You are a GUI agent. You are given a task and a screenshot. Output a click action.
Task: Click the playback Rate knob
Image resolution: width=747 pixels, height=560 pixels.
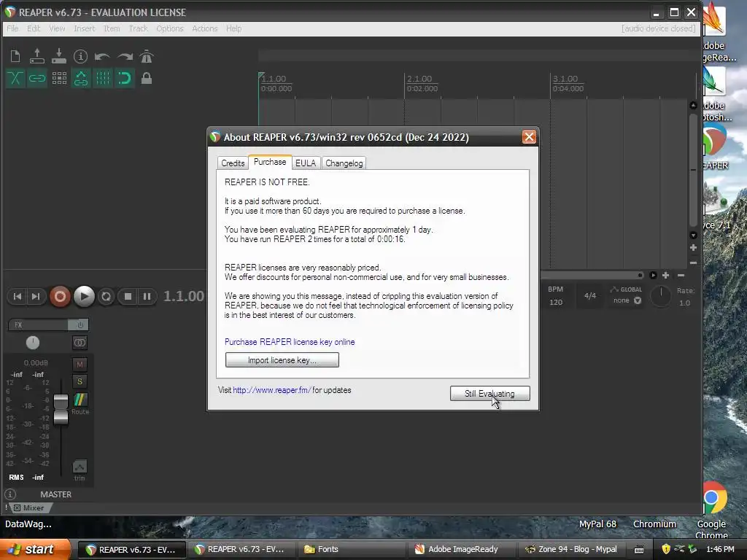coord(661,296)
